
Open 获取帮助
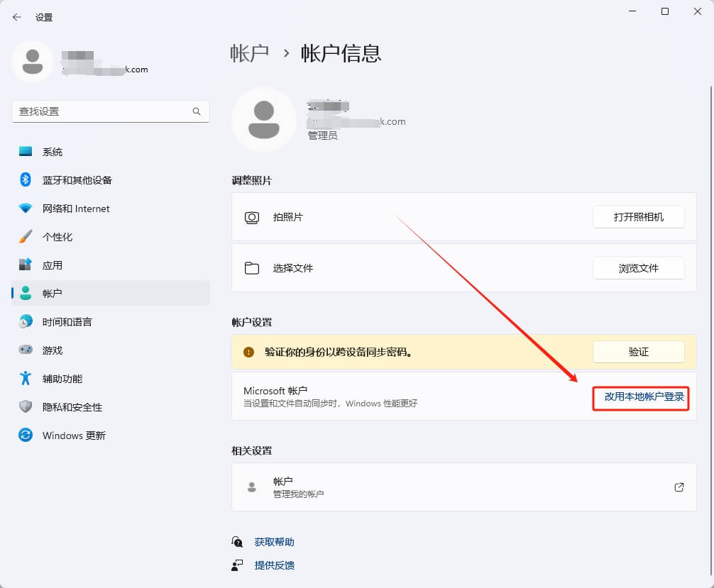coord(275,541)
